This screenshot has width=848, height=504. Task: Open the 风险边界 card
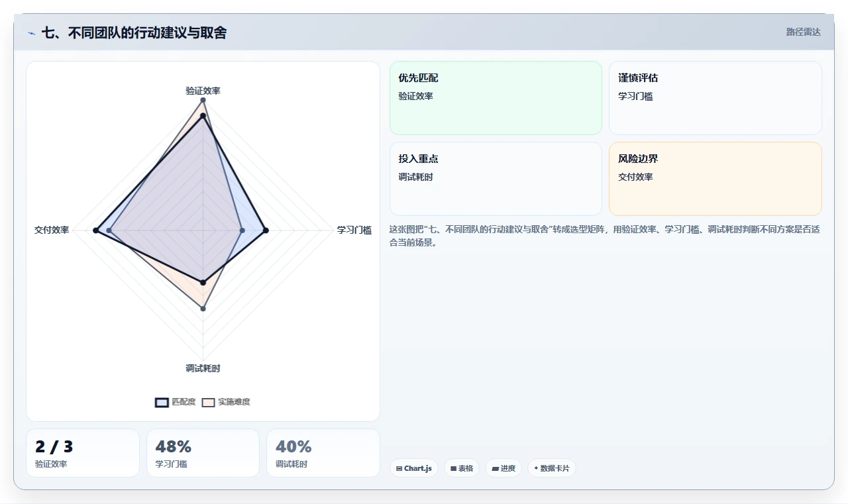[715, 179]
